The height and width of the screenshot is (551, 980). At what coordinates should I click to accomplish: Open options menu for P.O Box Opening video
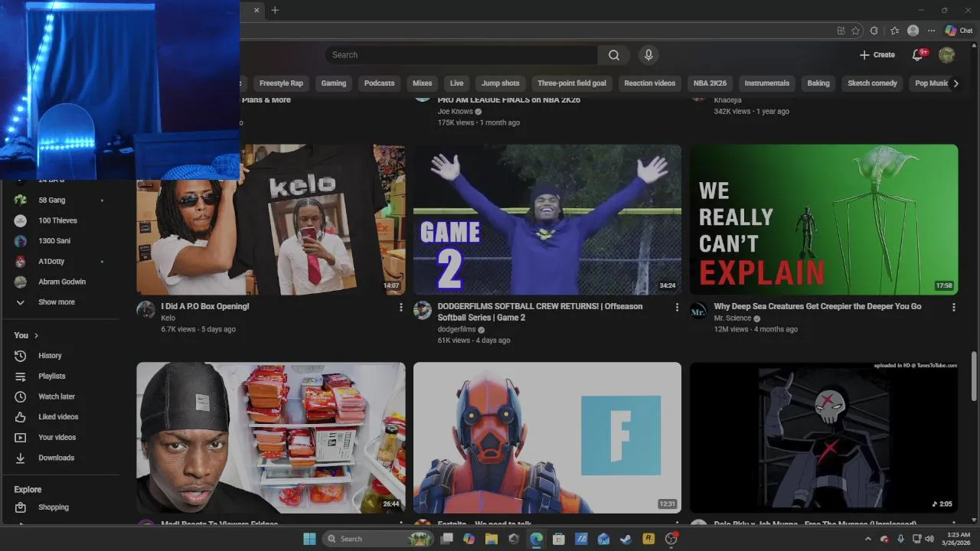tap(400, 307)
